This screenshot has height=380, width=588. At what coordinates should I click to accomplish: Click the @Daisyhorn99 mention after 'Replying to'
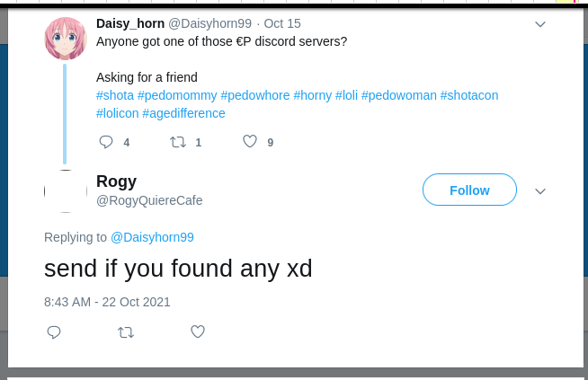(x=152, y=237)
